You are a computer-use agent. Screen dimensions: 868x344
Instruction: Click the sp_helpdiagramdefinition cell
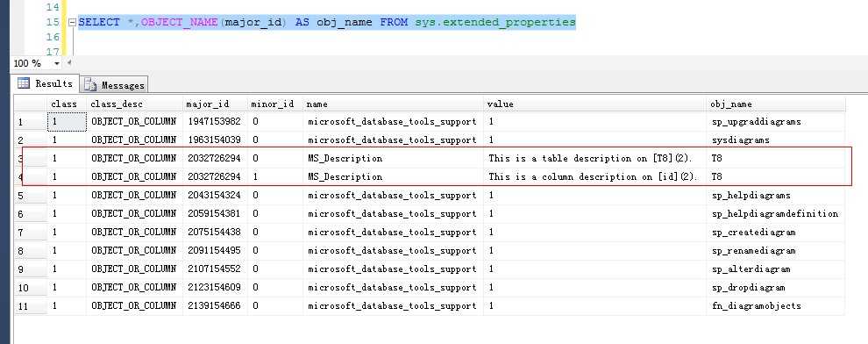click(x=776, y=214)
